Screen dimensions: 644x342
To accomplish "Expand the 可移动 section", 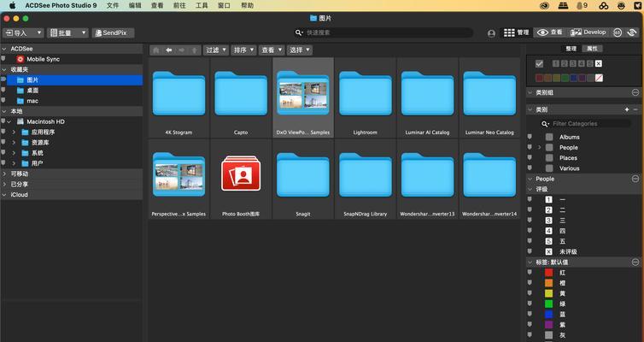I will pos(4,174).
